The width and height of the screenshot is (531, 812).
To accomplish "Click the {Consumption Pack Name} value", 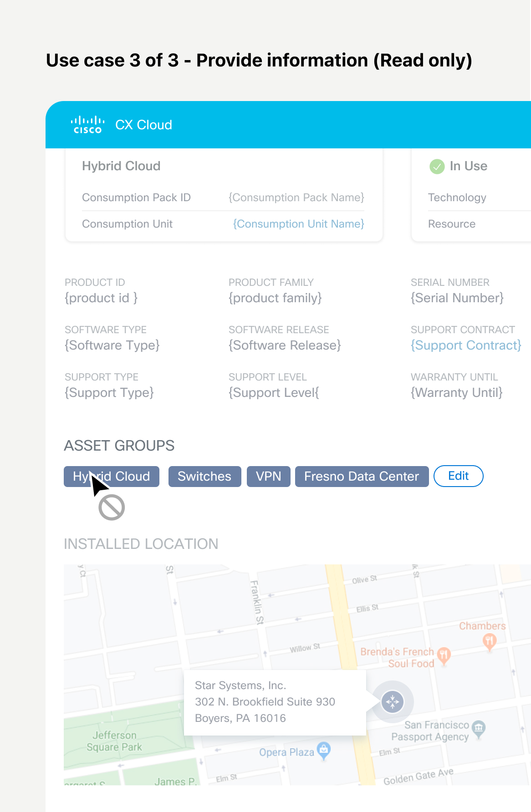I will coord(296,198).
